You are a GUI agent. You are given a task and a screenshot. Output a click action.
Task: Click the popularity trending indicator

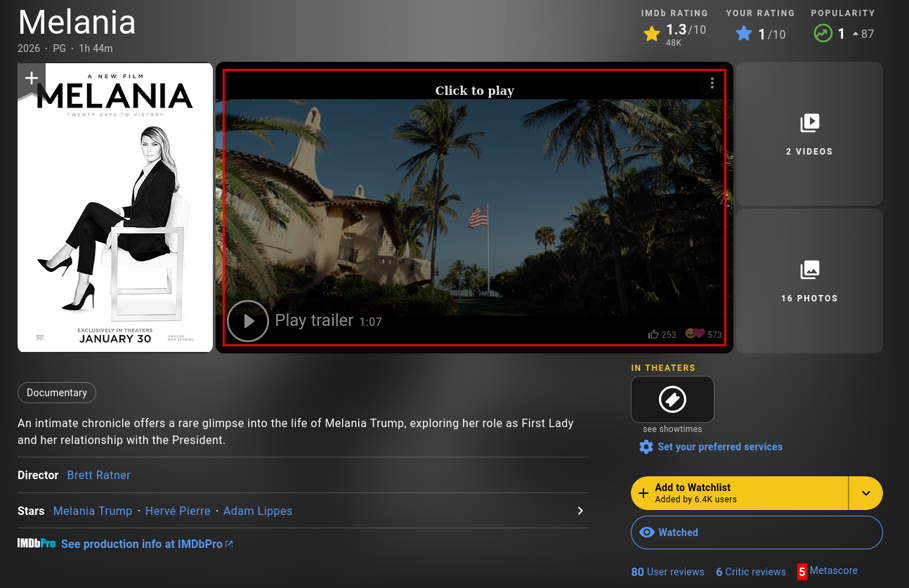click(823, 33)
